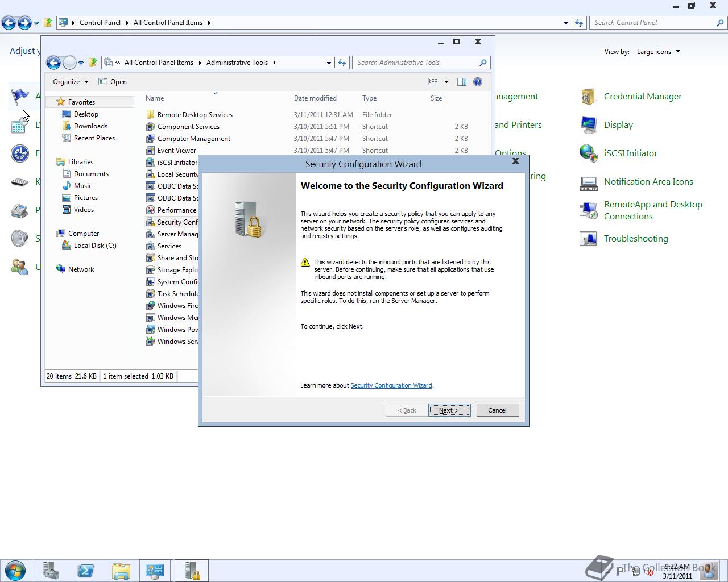Click the Search Control Panel field
The width and height of the screenshot is (728, 582).
(658, 23)
